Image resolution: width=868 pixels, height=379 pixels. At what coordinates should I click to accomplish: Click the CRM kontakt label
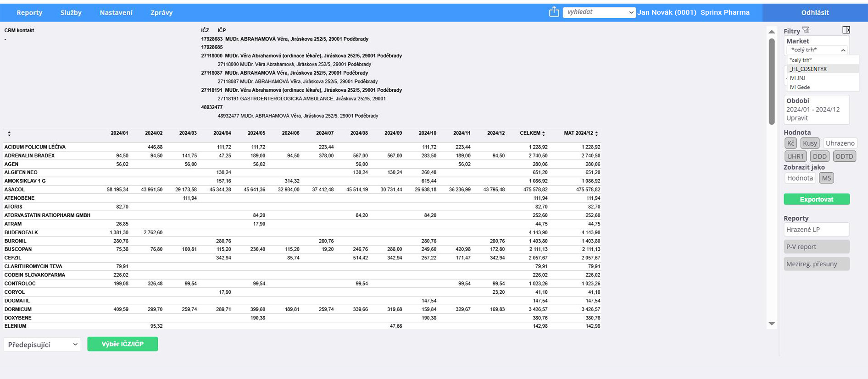(19, 31)
